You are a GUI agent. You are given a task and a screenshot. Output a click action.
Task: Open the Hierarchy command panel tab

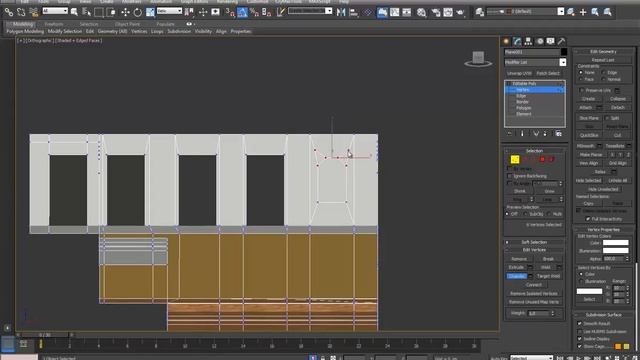[528, 41]
